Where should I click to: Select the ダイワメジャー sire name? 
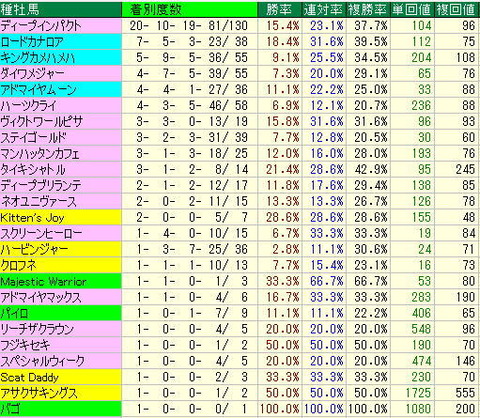pyautogui.click(x=32, y=74)
